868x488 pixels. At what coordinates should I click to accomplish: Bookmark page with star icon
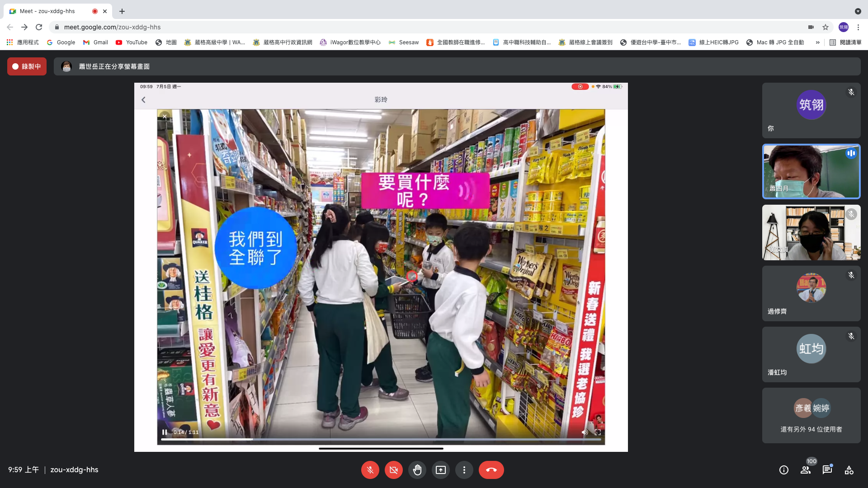(826, 27)
